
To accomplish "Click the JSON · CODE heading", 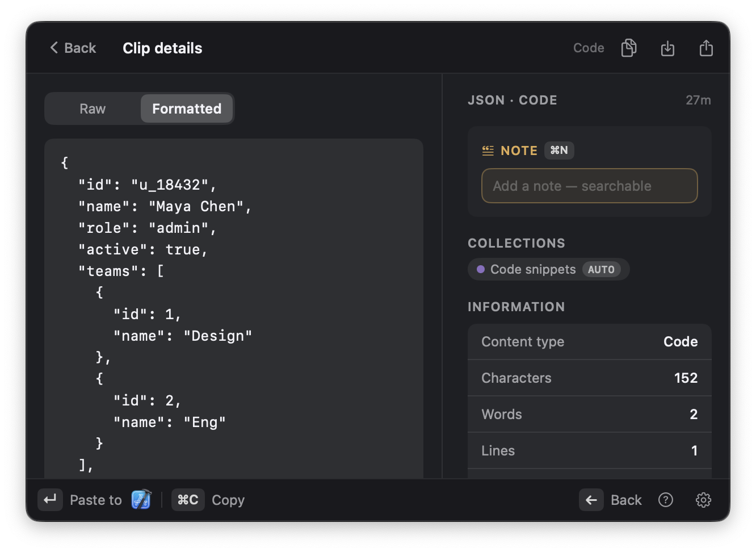I will [513, 101].
